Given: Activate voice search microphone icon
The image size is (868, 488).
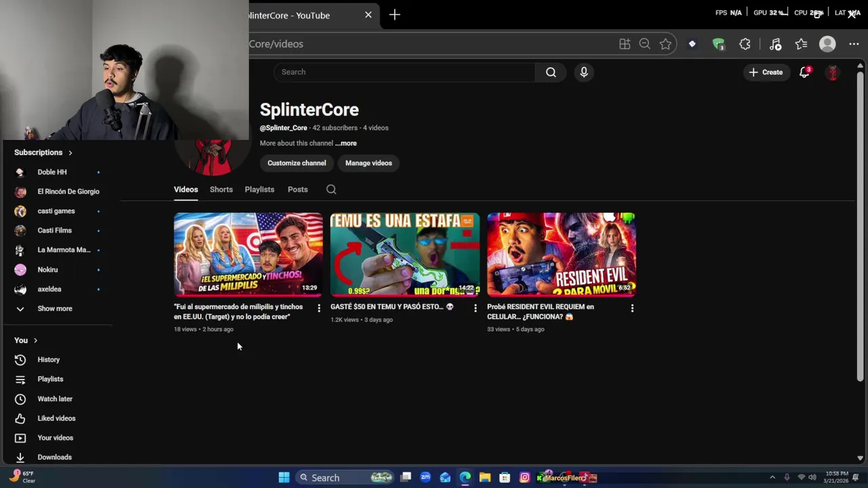Looking at the screenshot, I should 584,72.
